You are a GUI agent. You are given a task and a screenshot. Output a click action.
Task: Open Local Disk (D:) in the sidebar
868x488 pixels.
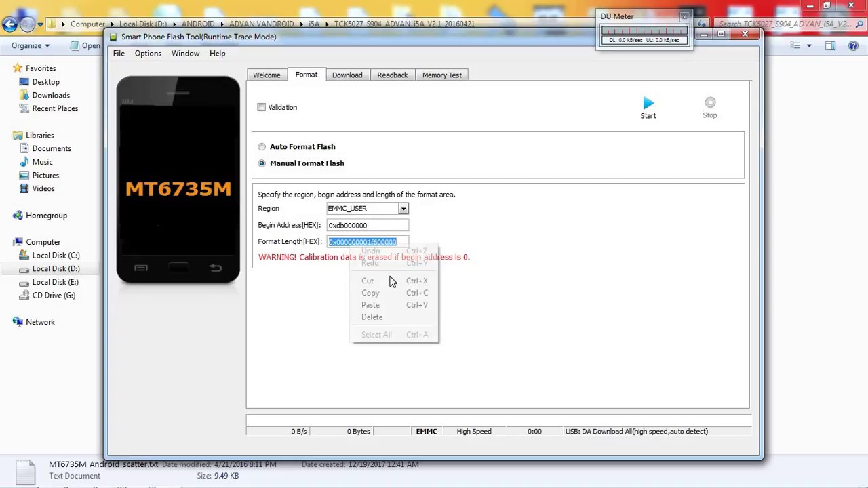coord(56,269)
